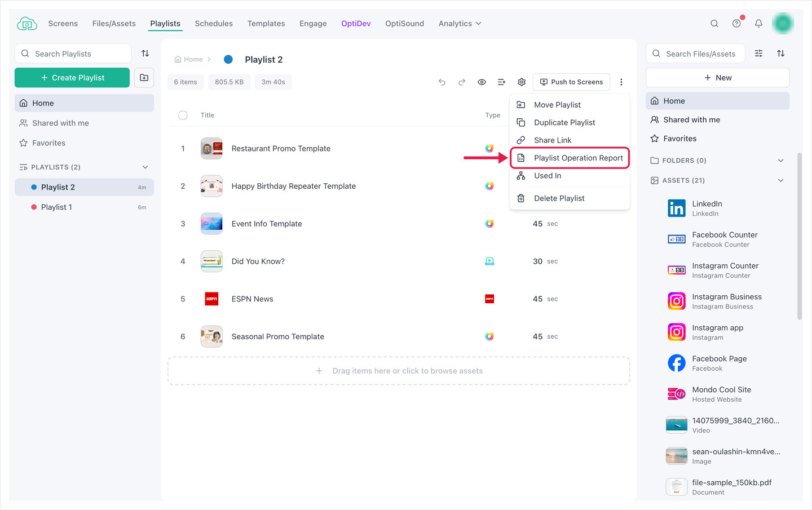This screenshot has height=510, width=812.
Task: Select Playlist Operation Report menu item
Action: pos(570,158)
